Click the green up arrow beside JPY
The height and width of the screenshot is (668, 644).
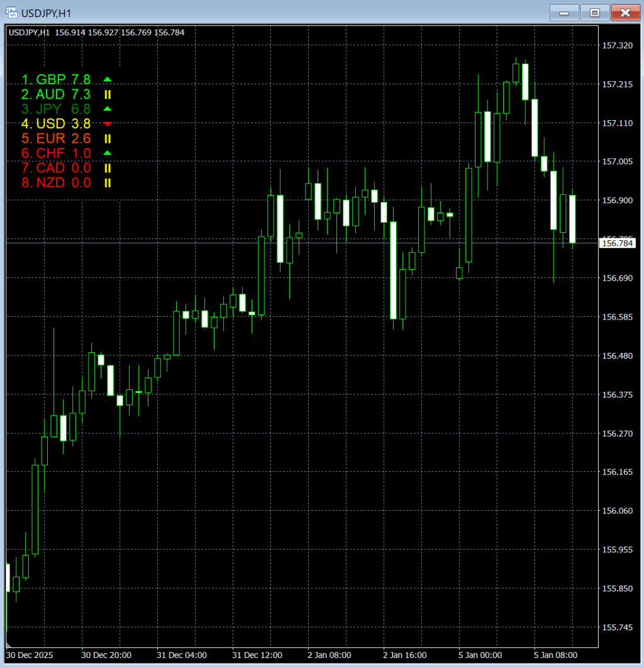coord(107,109)
